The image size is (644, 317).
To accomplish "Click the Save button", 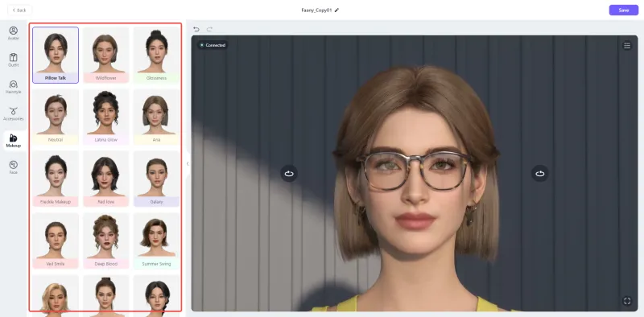I will tap(623, 10).
